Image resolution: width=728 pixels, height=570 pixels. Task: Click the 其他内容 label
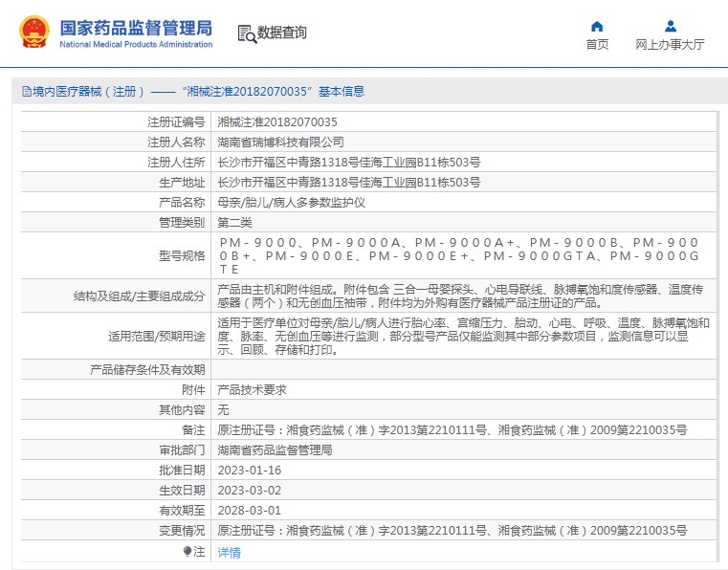click(182, 410)
